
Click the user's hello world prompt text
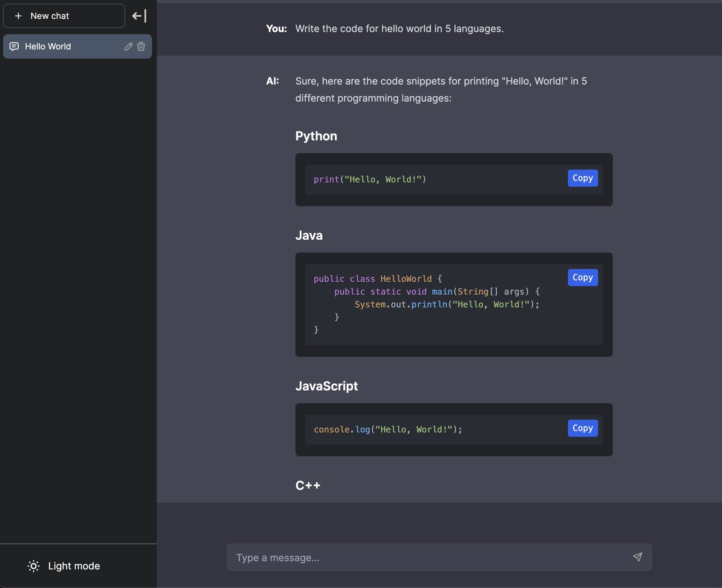click(399, 29)
